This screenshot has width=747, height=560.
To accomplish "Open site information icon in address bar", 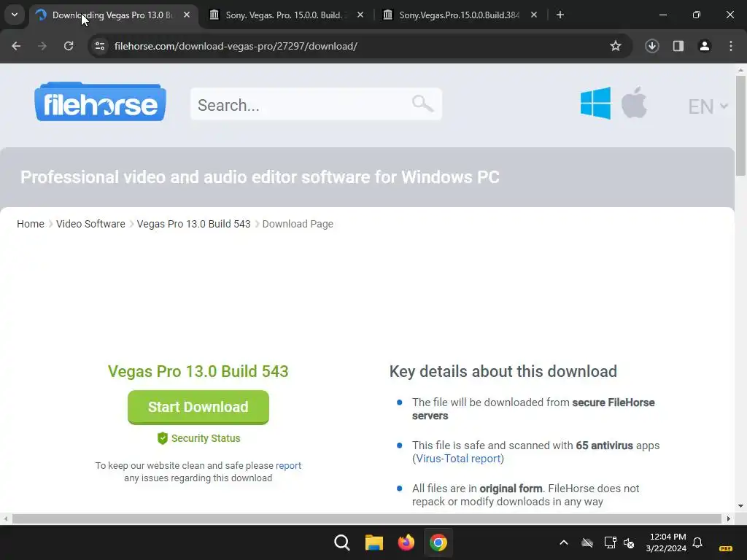I will pyautogui.click(x=100, y=46).
